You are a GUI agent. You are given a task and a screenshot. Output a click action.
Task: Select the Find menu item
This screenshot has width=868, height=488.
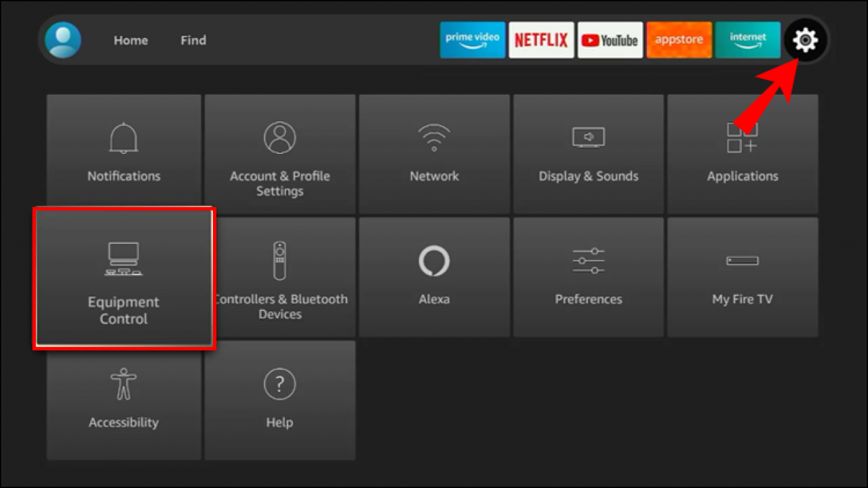193,40
